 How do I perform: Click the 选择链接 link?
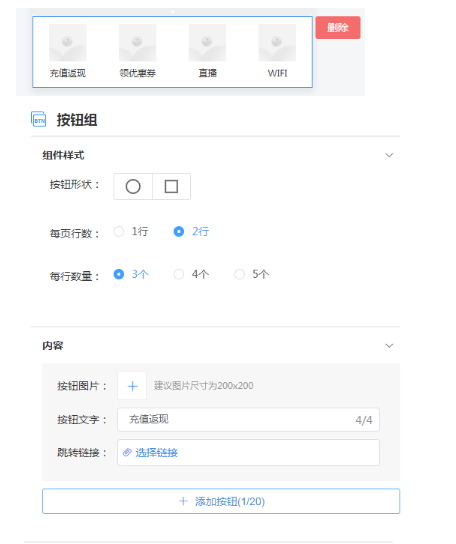click(x=156, y=452)
